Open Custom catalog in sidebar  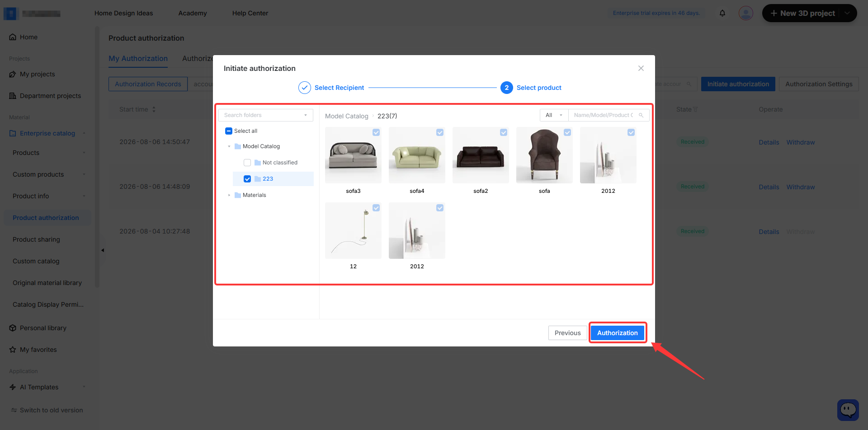(x=36, y=261)
